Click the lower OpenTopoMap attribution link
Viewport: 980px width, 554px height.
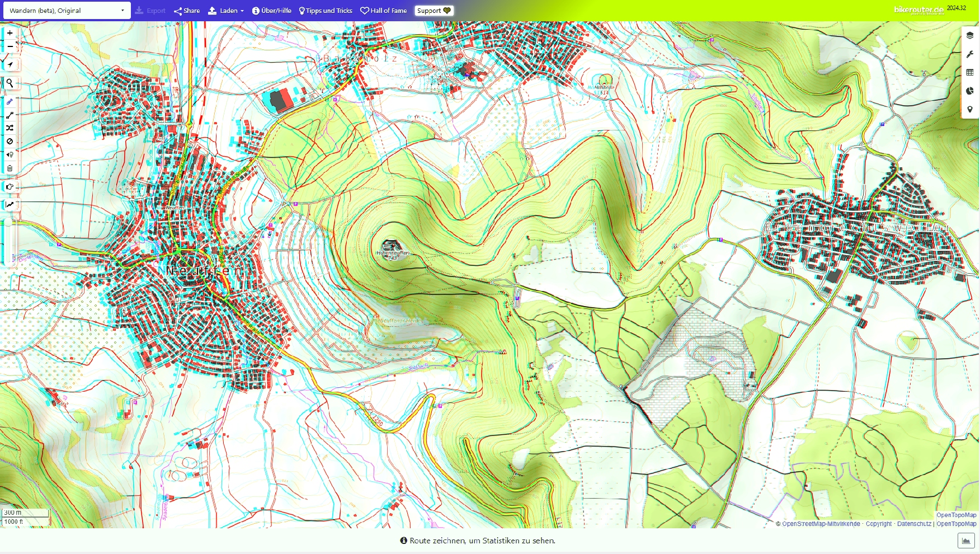957,524
